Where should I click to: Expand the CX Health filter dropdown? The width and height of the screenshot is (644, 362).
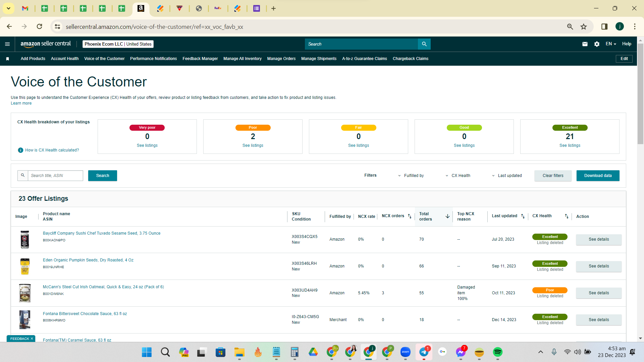458,176
